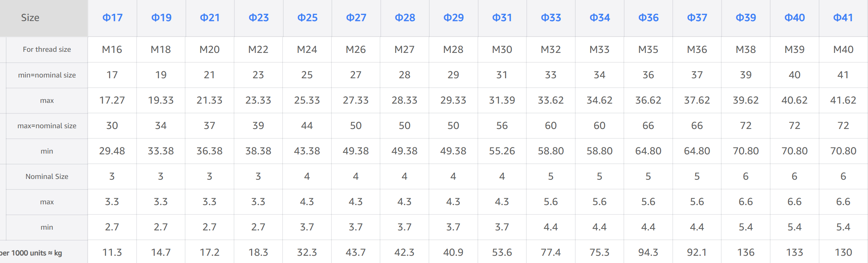Click the 94.3 weight cell

tap(648, 252)
